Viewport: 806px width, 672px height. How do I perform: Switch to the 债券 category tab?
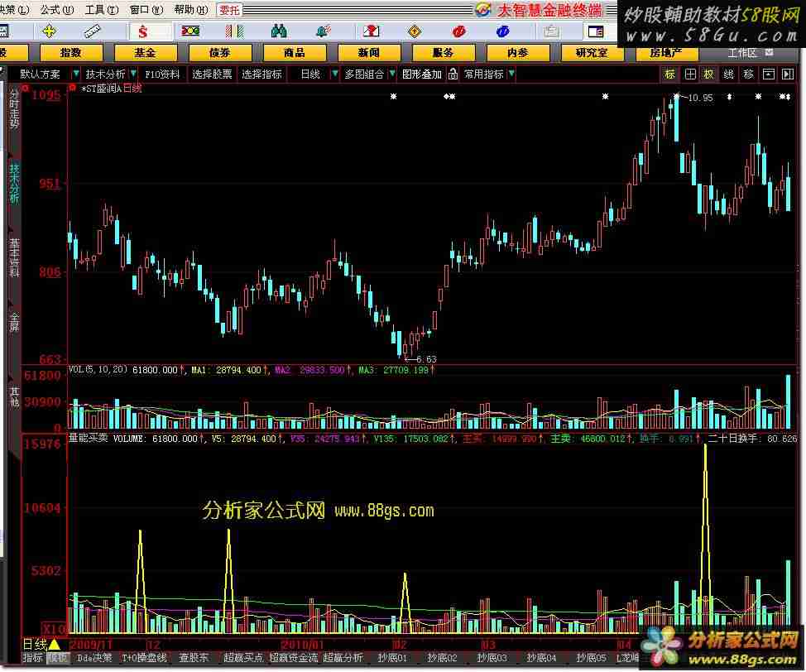(x=220, y=52)
